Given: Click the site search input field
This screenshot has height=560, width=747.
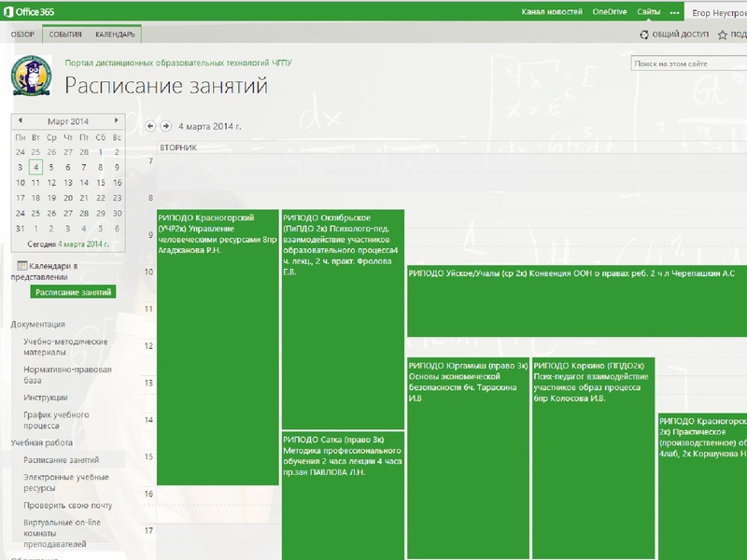Looking at the screenshot, I should tap(686, 63).
